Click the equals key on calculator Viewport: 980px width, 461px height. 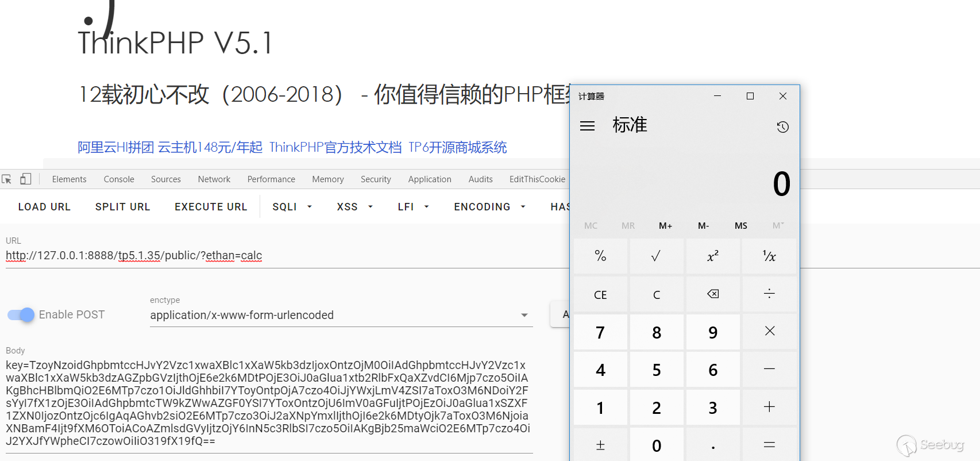769,444
